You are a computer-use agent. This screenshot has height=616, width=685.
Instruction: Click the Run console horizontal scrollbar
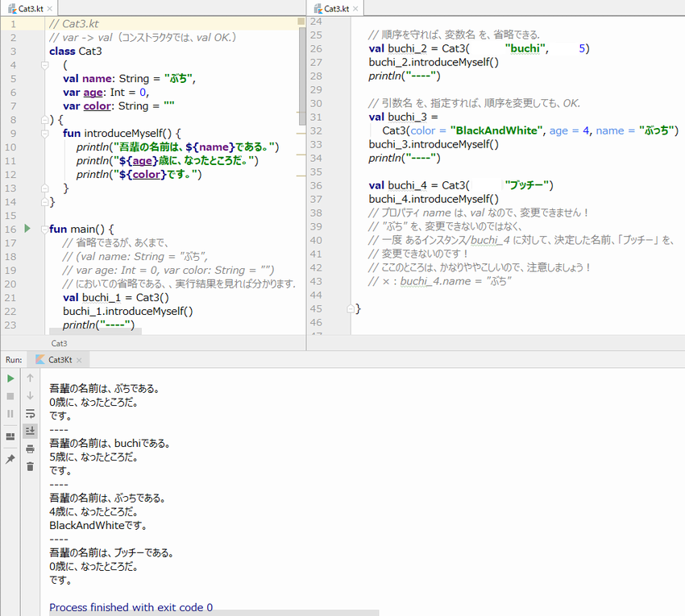click(214, 613)
